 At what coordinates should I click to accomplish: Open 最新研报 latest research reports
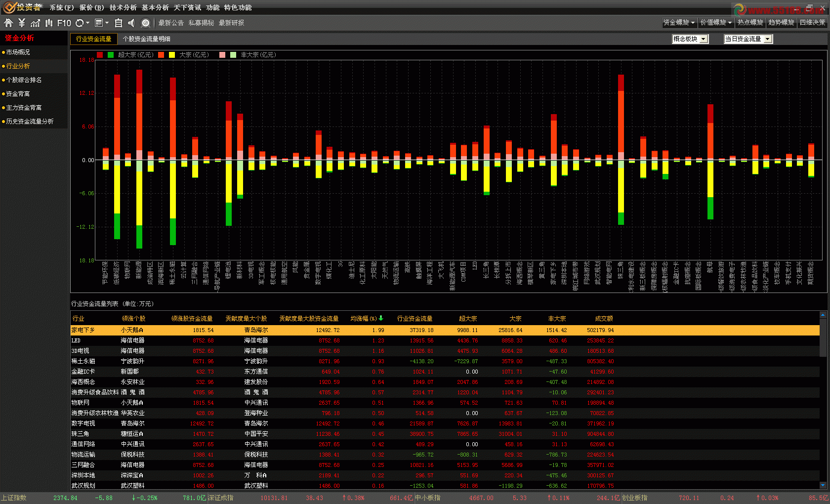(231, 23)
